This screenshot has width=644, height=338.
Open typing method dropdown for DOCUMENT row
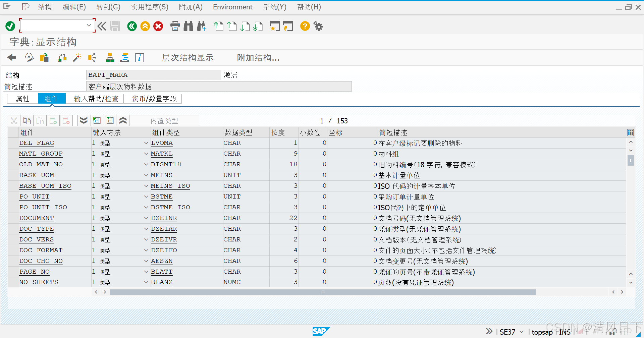[146, 218]
